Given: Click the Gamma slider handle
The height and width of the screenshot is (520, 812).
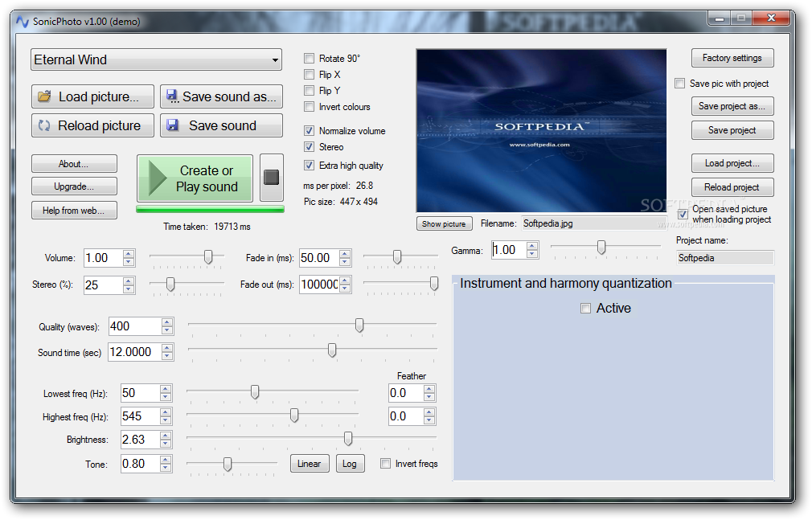Looking at the screenshot, I should (x=601, y=247).
